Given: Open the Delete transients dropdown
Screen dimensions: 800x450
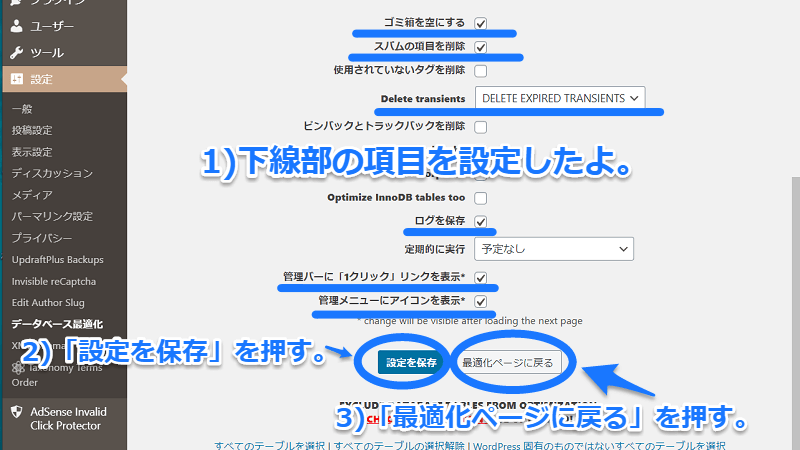Looking at the screenshot, I should point(560,98).
